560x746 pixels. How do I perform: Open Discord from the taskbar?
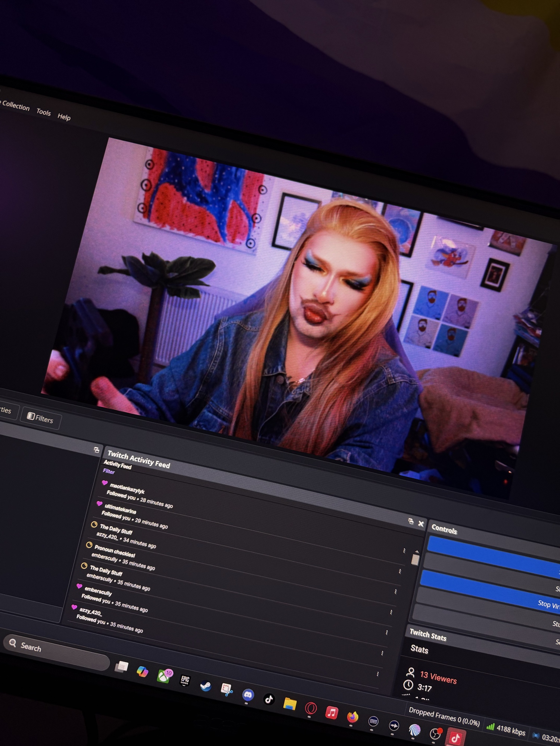pyautogui.click(x=248, y=695)
